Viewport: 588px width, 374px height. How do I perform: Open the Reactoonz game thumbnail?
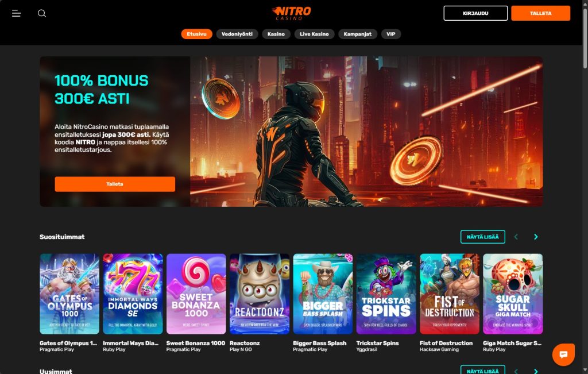coord(260,294)
